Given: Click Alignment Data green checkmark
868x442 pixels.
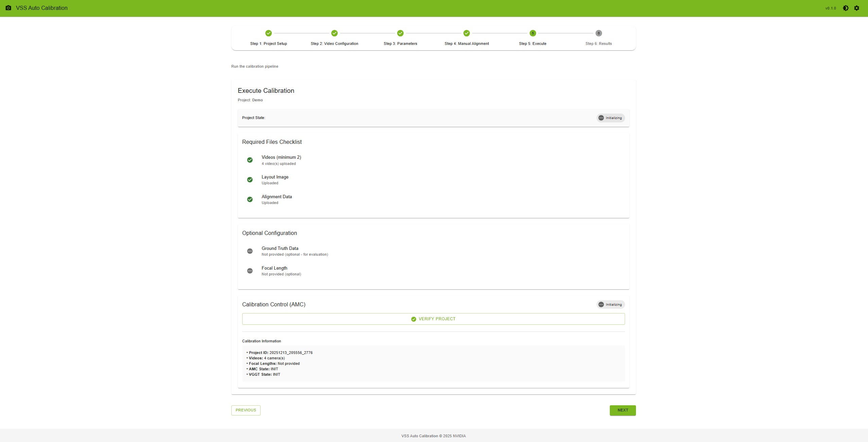Looking at the screenshot, I should [x=250, y=200].
